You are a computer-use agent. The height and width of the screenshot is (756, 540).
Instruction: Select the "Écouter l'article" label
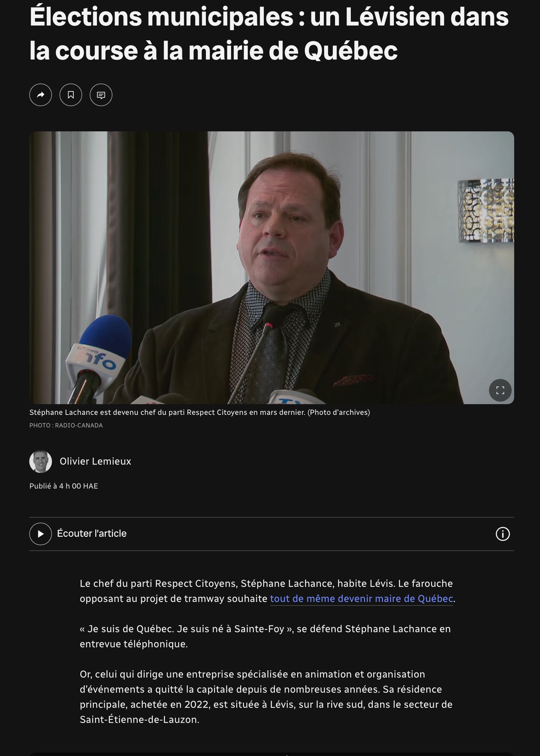pos(91,533)
